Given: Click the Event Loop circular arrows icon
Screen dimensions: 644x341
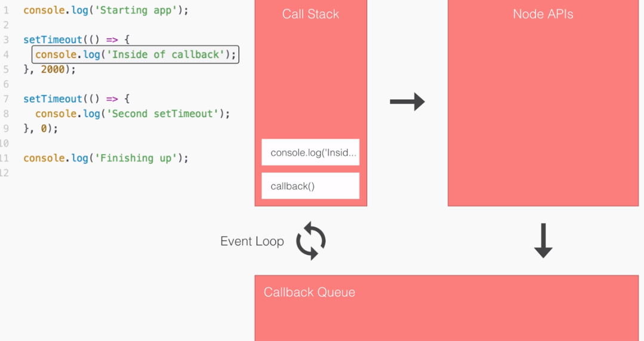Looking at the screenshot, I should (311, 241).
